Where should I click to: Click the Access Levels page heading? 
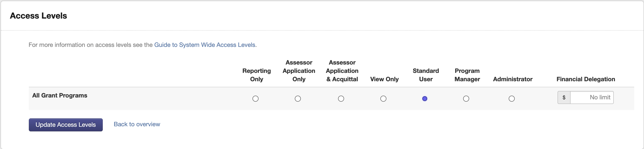[x=39, y=16]
